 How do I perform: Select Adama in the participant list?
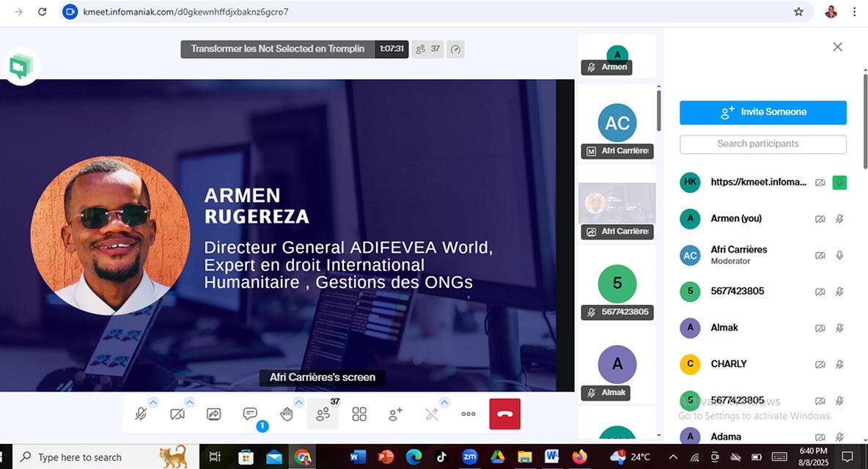pos(763,436)
